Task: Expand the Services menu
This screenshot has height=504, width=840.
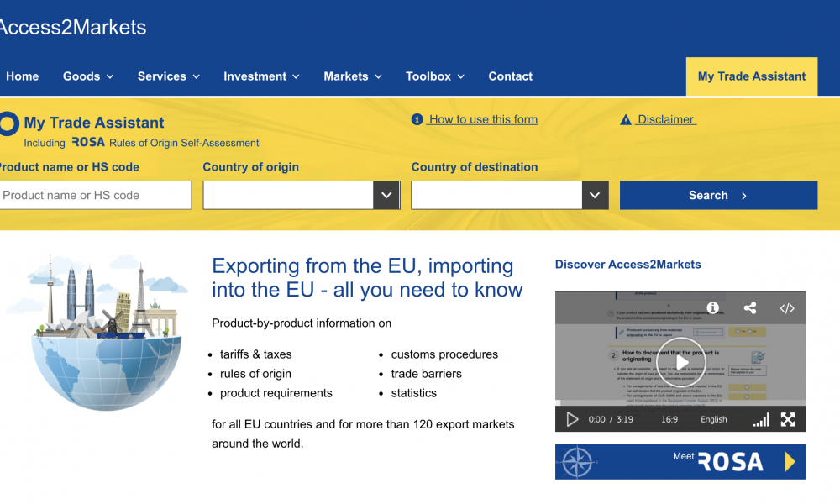Action: pos(169,76)
